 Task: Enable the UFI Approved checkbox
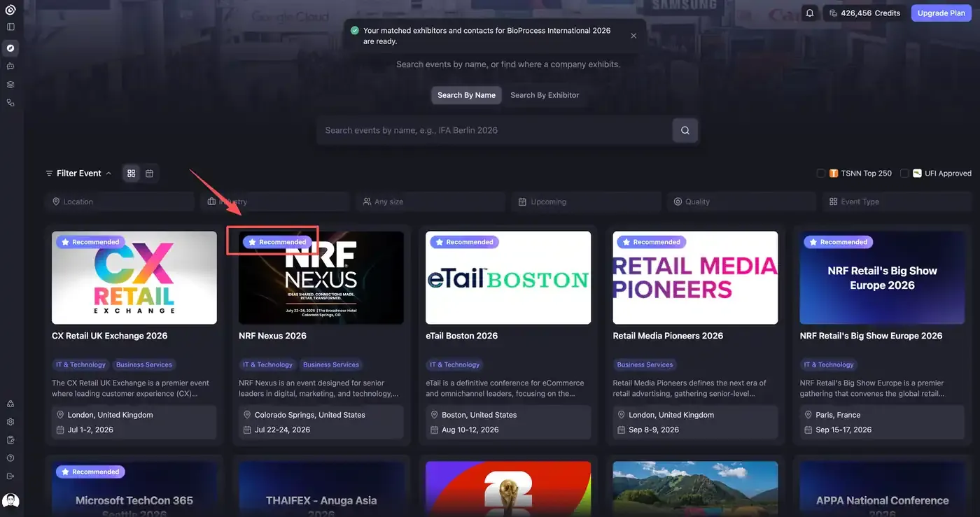[x=904, y=173]
